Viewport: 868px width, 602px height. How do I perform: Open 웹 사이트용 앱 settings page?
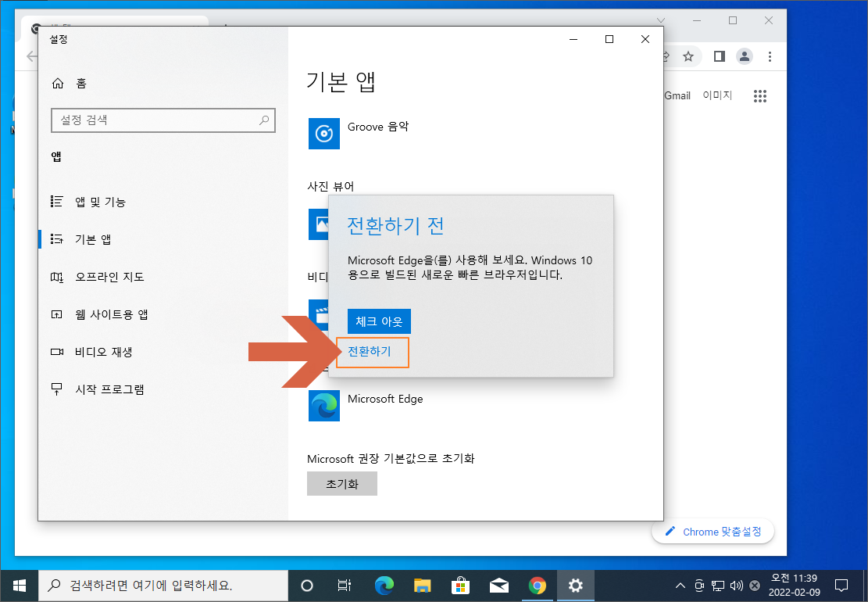[111, 314]
